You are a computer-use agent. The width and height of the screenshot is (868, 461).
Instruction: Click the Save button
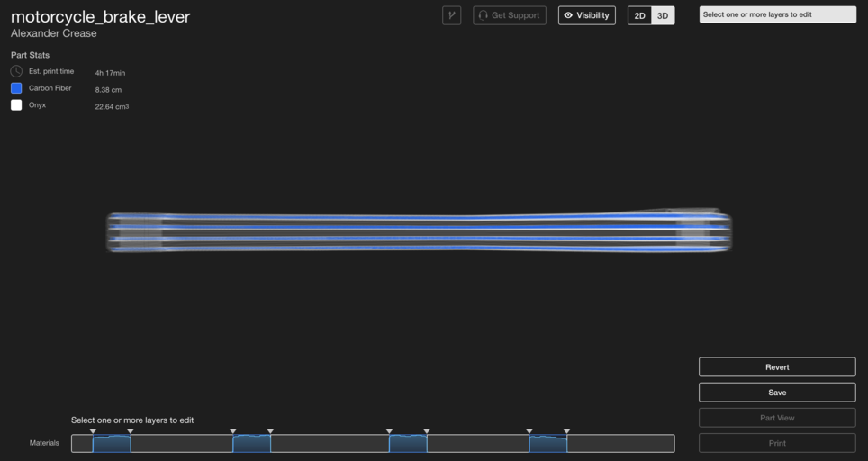pos(777,393)
